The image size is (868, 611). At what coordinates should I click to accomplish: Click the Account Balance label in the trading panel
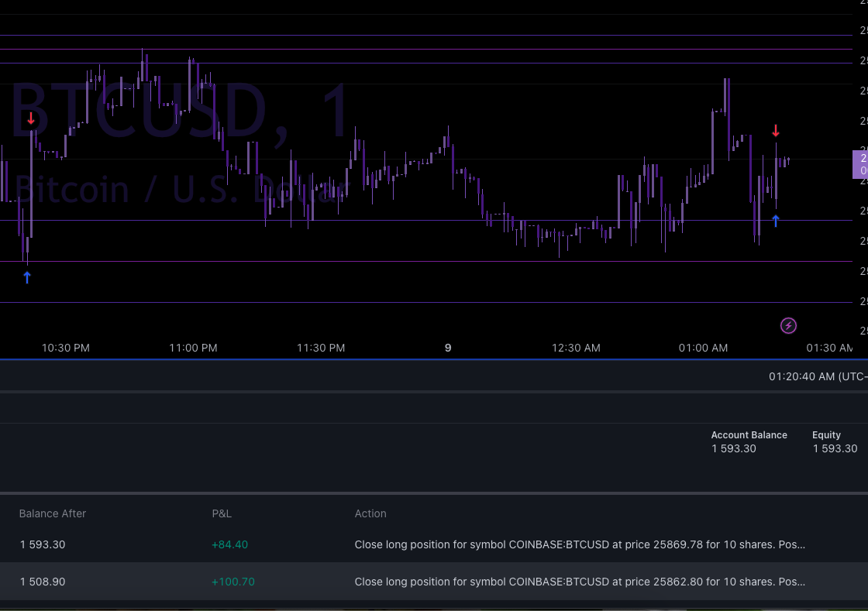click(749, 434)
